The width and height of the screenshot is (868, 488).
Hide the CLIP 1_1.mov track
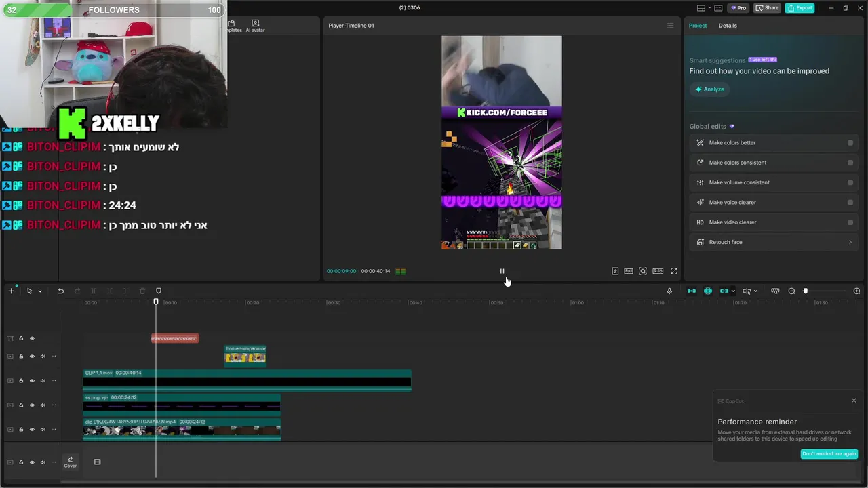32,381
